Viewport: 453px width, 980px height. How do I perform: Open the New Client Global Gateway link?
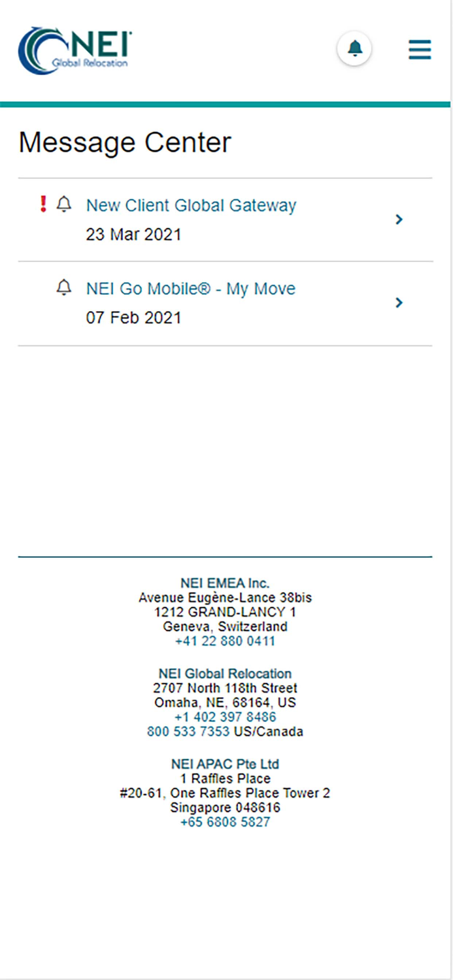click(x=191, y=205)
